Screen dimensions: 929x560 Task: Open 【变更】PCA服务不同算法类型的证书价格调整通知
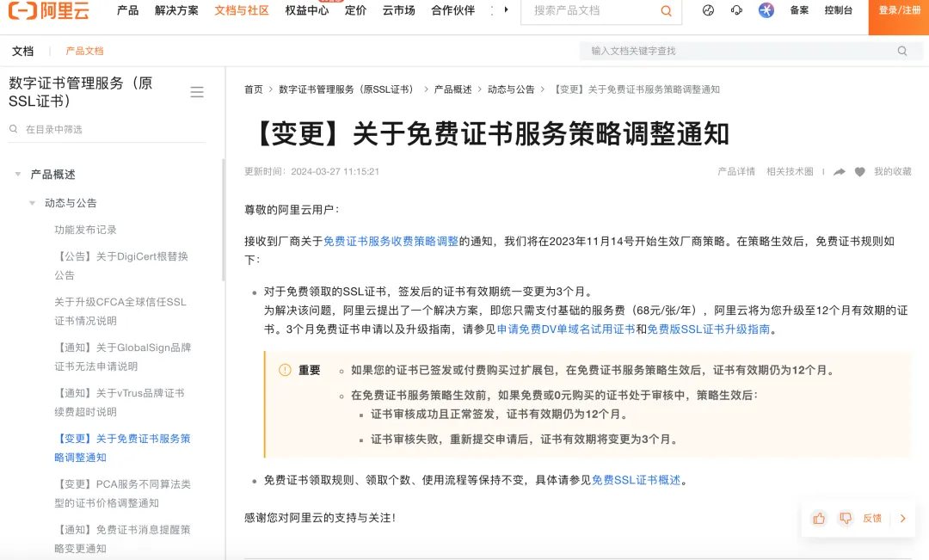(x=123, y=494)
